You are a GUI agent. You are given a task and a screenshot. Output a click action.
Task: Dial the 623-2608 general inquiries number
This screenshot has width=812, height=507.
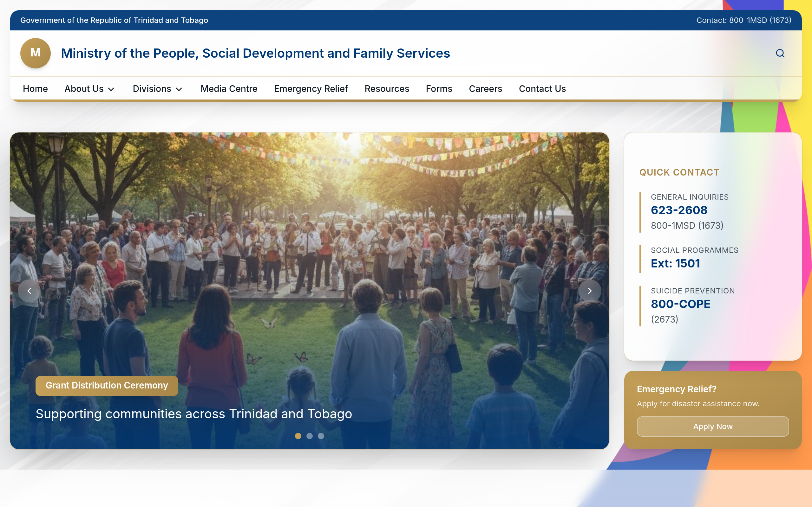(x=679, y=210)
